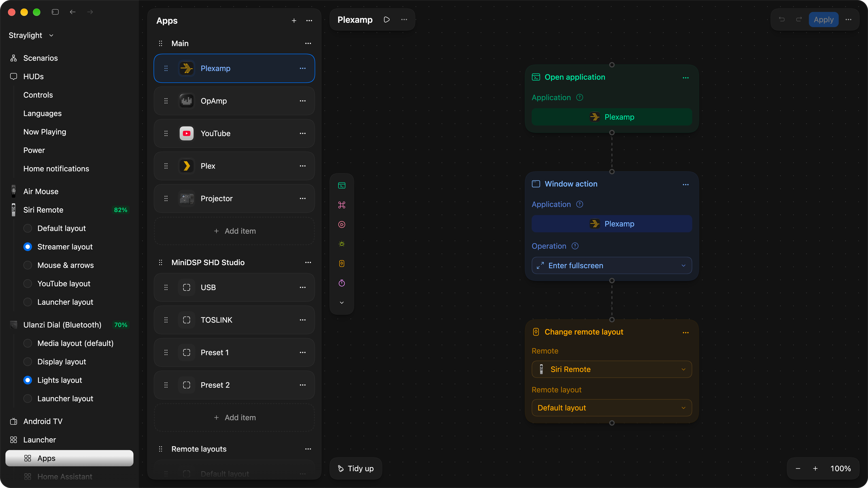Viewport: 868px width, 488px height.
Task: Pick the remote layout action icon in palette
Action: [x=342, y=264]
